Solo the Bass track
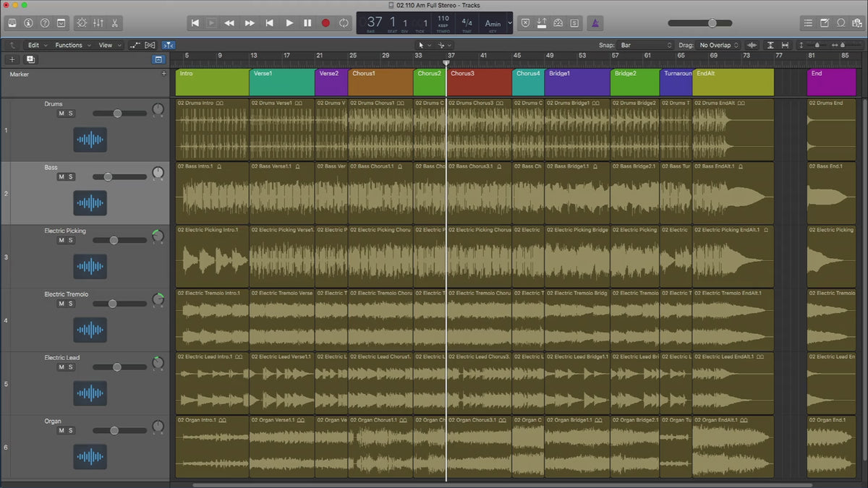This screenshot has width=868, height=488. (71, 177)
